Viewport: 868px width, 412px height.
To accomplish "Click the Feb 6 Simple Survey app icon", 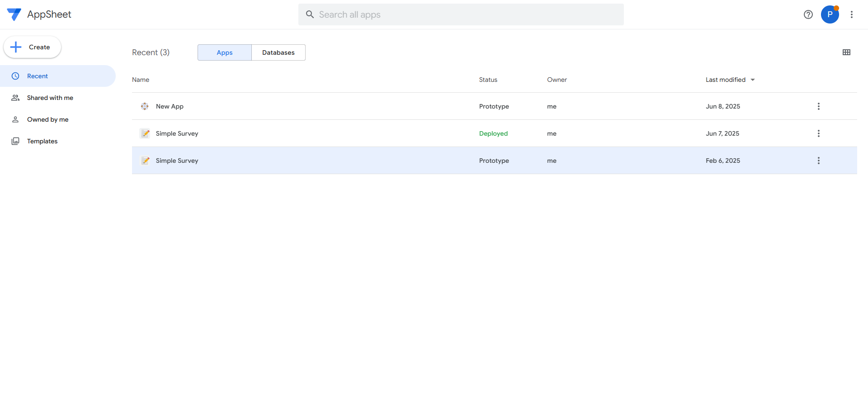I will (145, 161).
